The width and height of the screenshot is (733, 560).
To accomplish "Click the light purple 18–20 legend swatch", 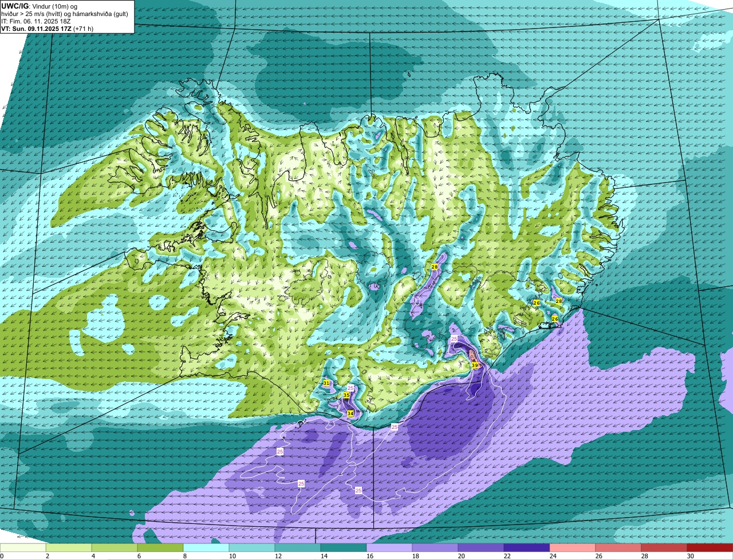I will 435,548.
